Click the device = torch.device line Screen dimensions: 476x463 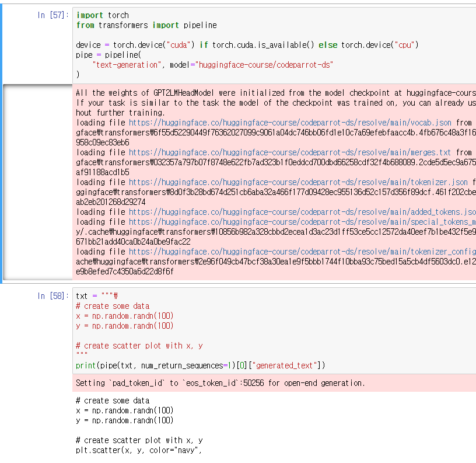(x=247, y=45)
